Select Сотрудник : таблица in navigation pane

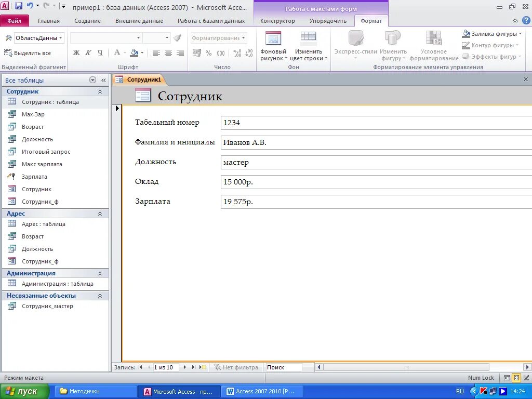click(x=55, y=102)
